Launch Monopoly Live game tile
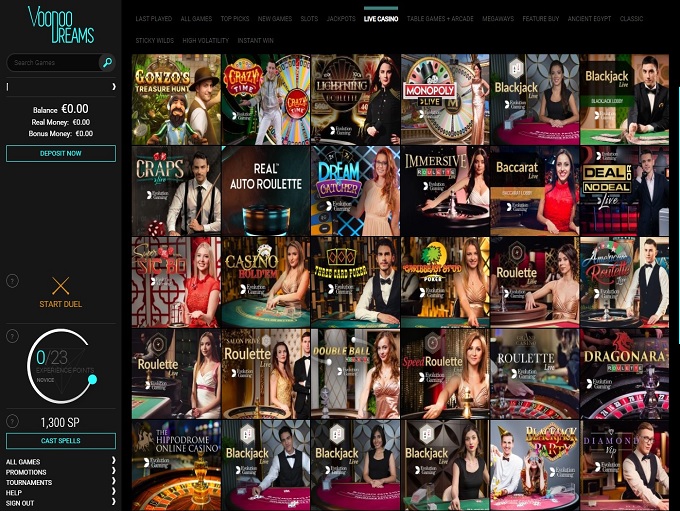Screen dimensions: 680x511 pyautogui.click(x=445, y=100)
